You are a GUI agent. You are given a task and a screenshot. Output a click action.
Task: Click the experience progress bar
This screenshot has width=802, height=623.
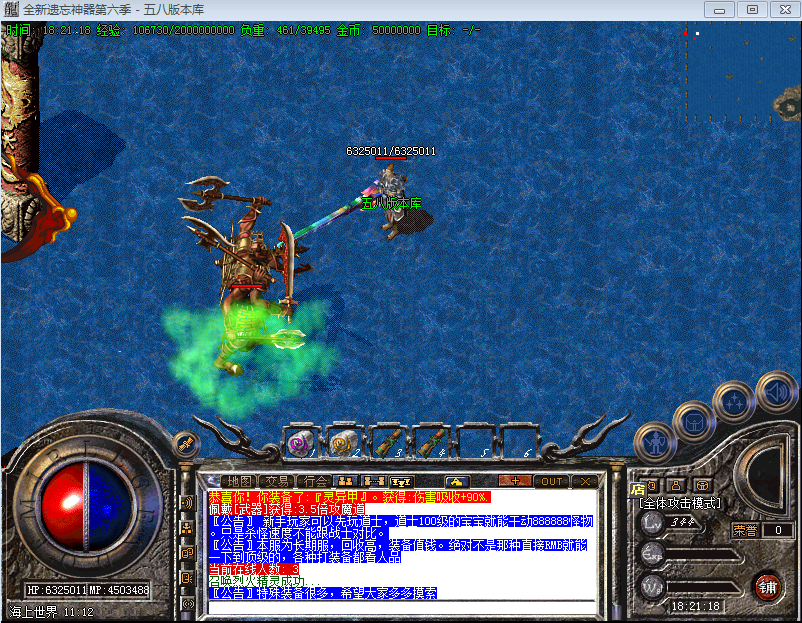[703, 555]
